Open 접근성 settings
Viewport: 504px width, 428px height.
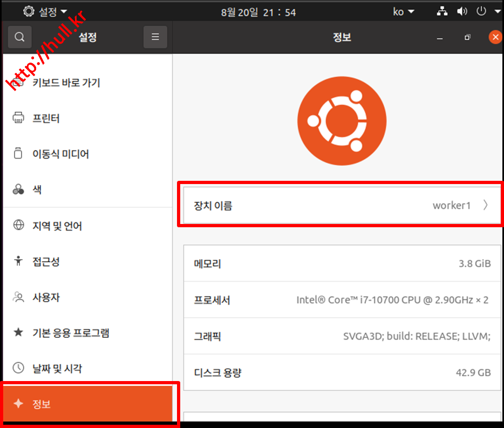(x=87, y=261)
